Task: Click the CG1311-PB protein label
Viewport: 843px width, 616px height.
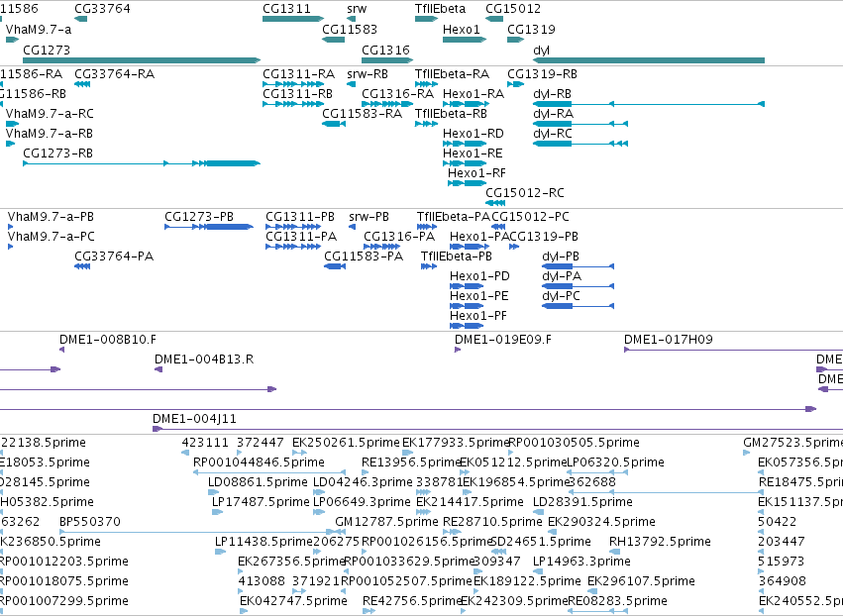Action: point(300,217)
